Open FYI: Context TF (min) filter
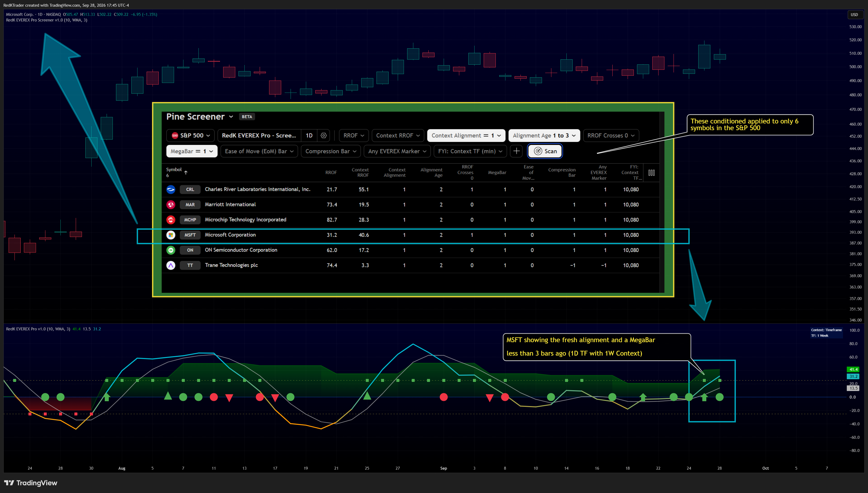This screenshot has width=868, height=493. pyautogui.click(x=470, y=151)
